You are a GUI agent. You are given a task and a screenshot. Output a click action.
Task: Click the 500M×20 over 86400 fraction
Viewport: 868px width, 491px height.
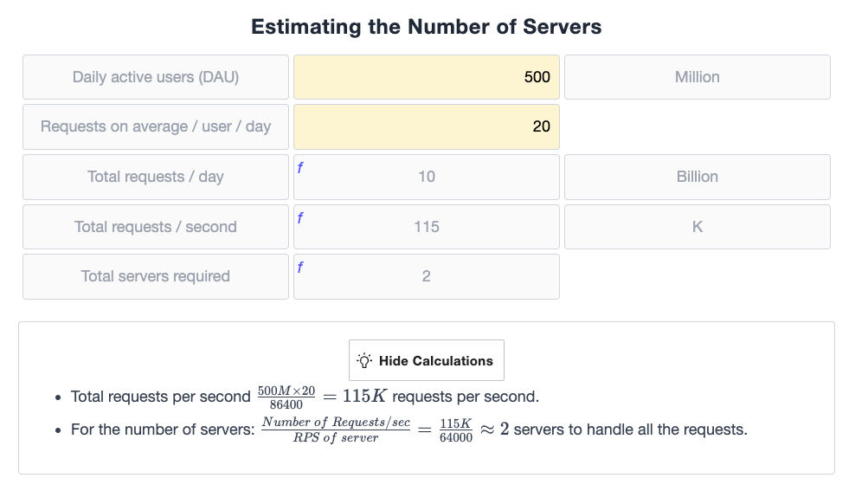pyautogui.click(x=286, y=397)
